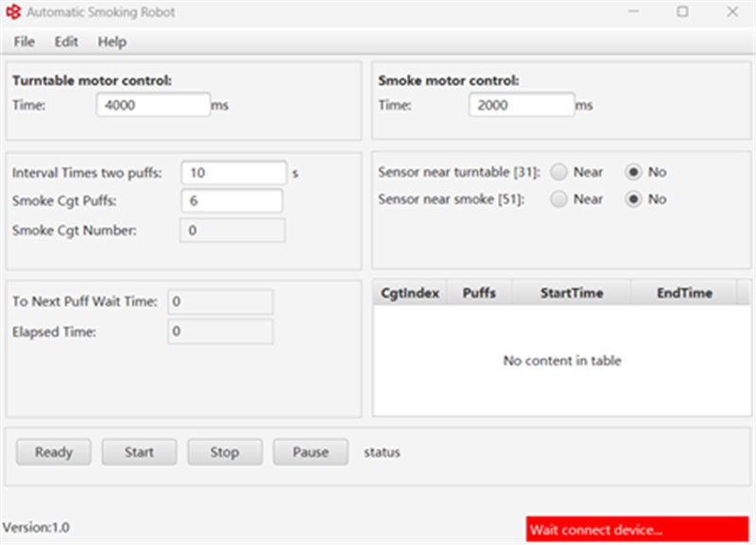Hit the Stop button
Viewport: 756px width, 545px height.
coord(224,452)
